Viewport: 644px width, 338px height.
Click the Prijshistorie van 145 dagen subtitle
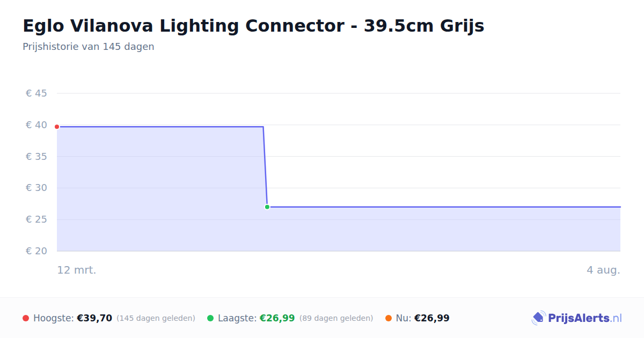pos(89,47)
